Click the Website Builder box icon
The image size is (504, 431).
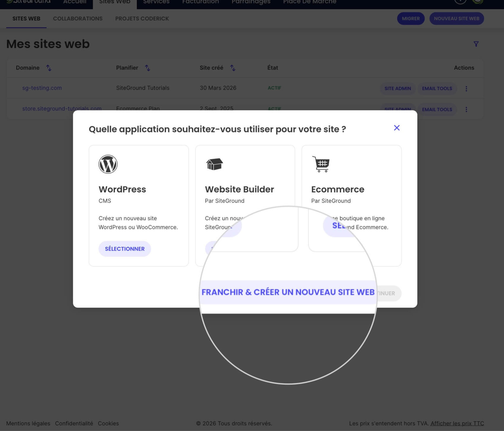214,164
